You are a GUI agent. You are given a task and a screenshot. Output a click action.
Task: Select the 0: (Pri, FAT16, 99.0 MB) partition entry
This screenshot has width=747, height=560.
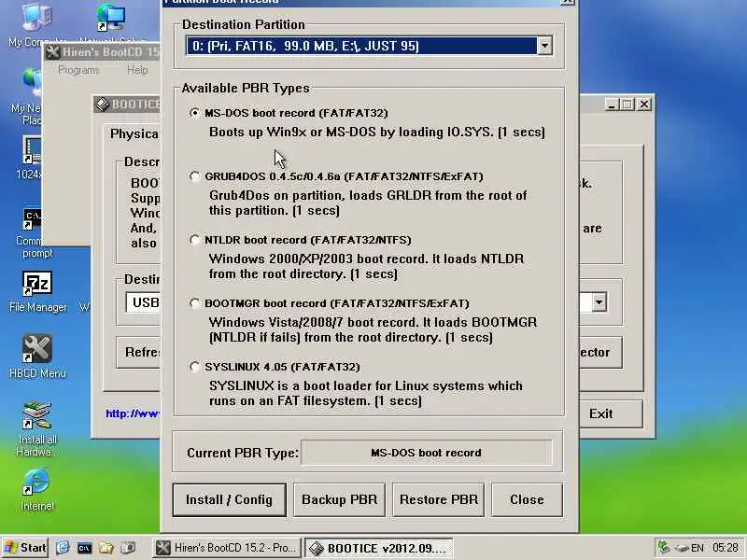[361, 46]
